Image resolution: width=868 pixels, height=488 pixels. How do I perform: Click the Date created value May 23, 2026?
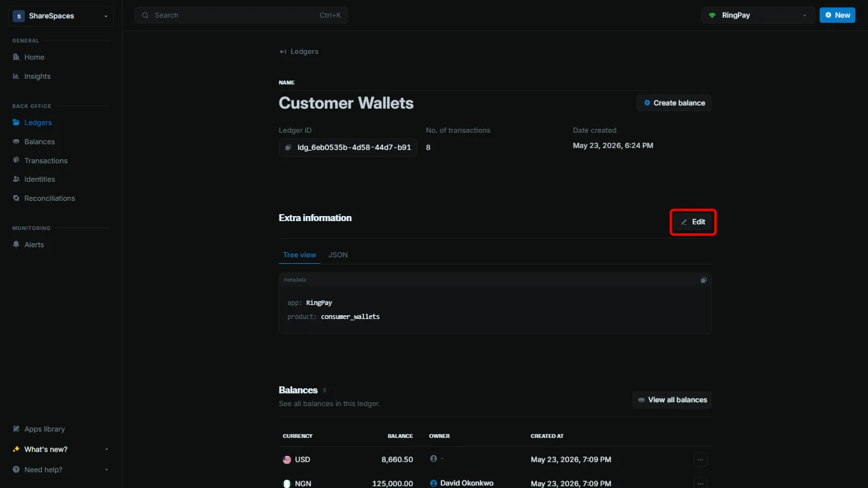pyautogui.click(x=613, y=146)
